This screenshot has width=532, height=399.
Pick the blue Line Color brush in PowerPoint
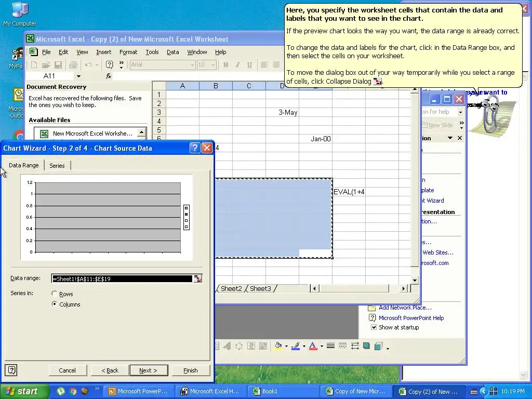pos(296,345)
